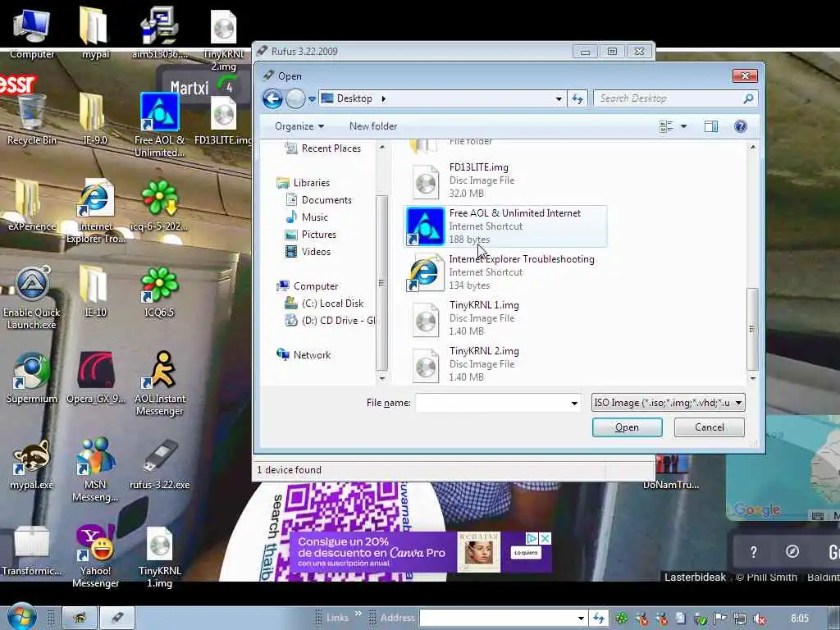
Task: Open the Computer desktop icon
Action: (32, 31)
